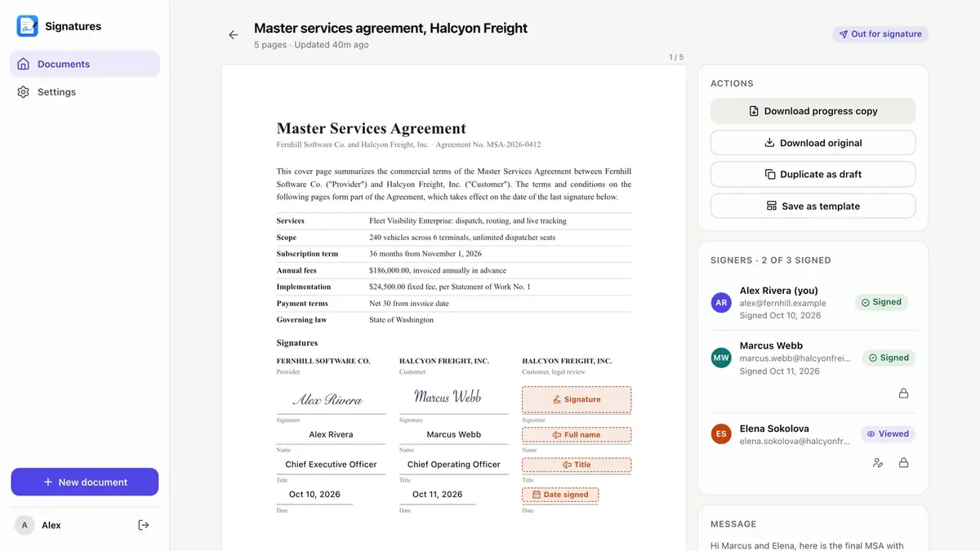Open the Documents section in the sidebar
Image resolution: width=980 pixels, height=551 pixels.
tap(85, 64)
